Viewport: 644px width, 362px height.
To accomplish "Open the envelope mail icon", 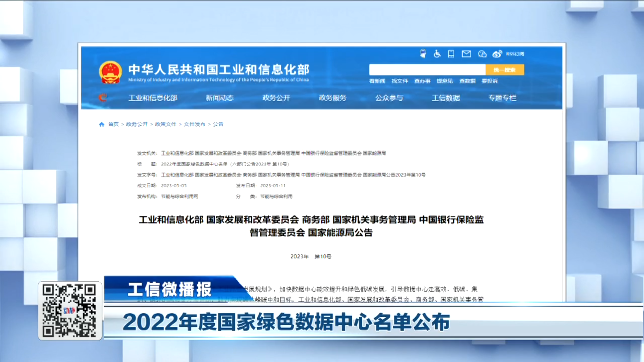I will (x=466, y=54).
